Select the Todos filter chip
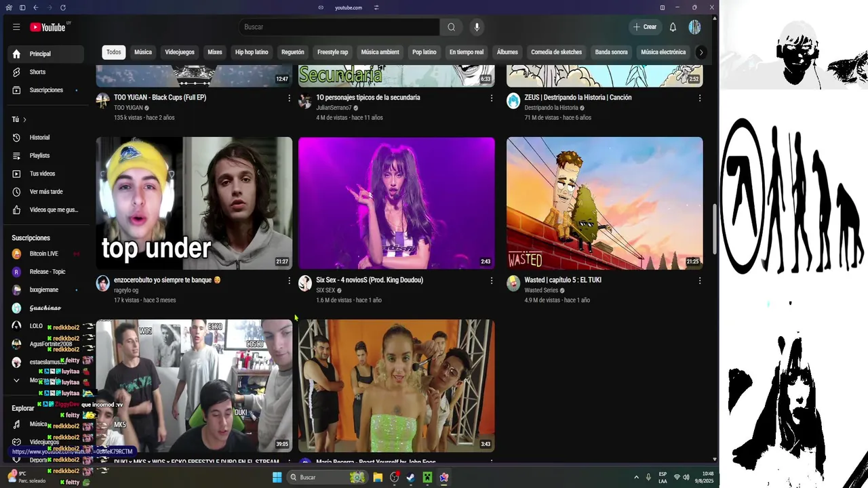Image resolution: width=868 pixels, height=488 pixels. tap(114, 52)
